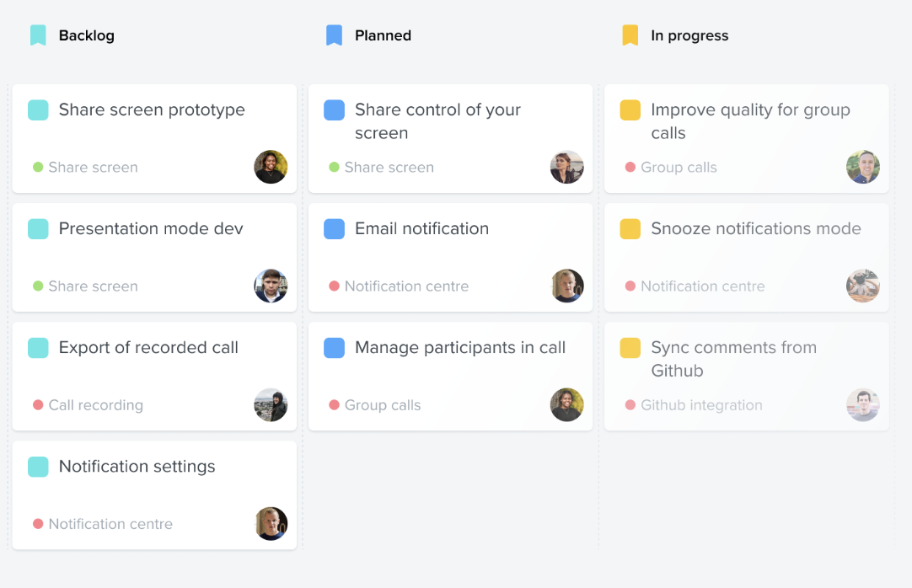Click the blue Planned bookmark icon
The image size is (912, 588).
coord(334,35)
